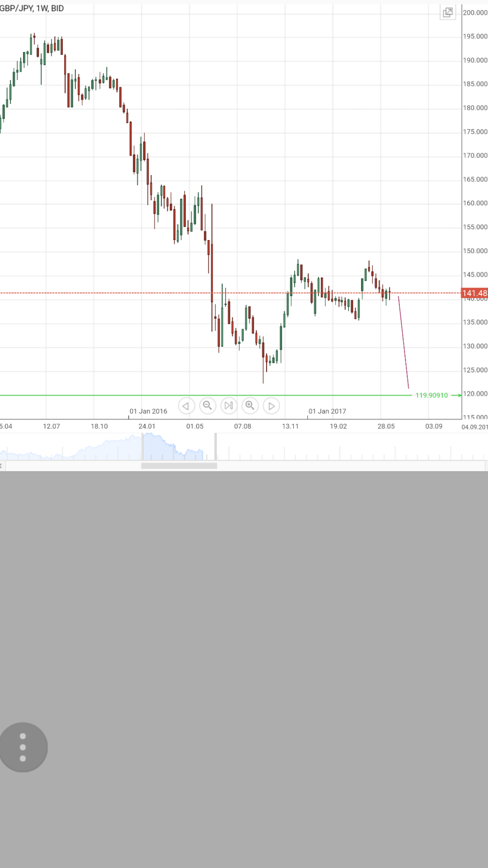This screenshot has height=868, width=488.
Task: Zoom in the chart with plus magnifier
Action: [250, 406]
